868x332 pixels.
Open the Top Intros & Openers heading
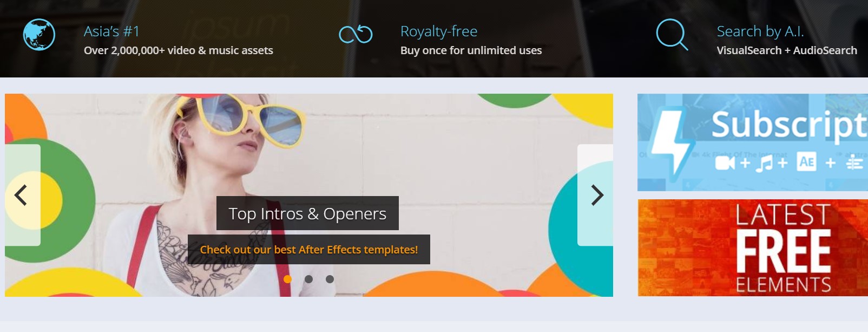coord(307,213)
